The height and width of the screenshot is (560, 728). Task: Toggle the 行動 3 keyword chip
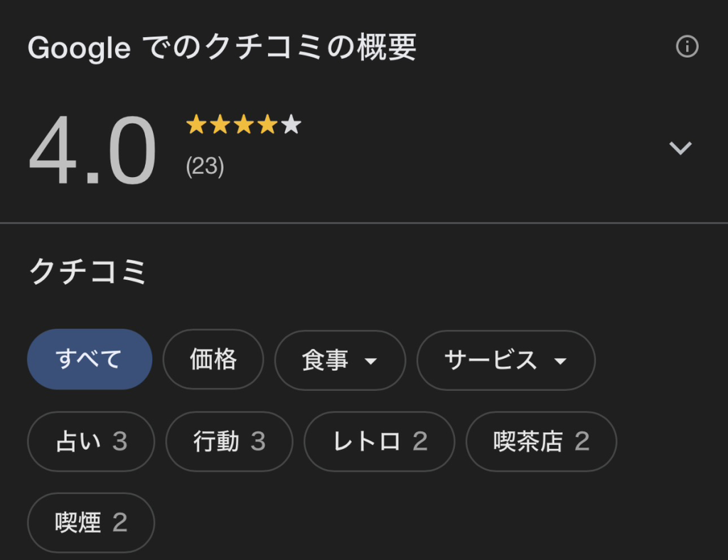(x=229, y=441)
